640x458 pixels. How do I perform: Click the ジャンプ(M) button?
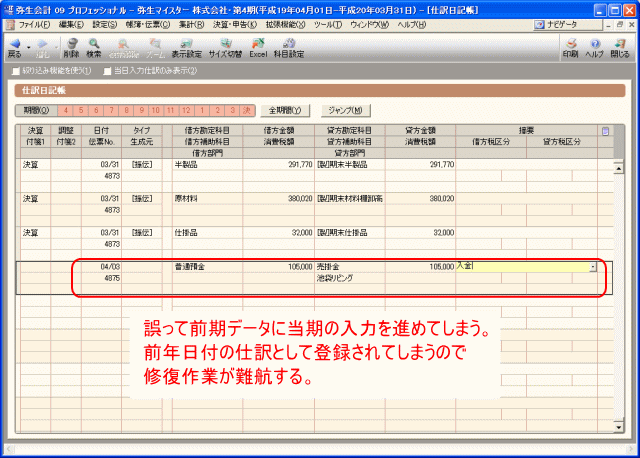(x=345, y=111)
